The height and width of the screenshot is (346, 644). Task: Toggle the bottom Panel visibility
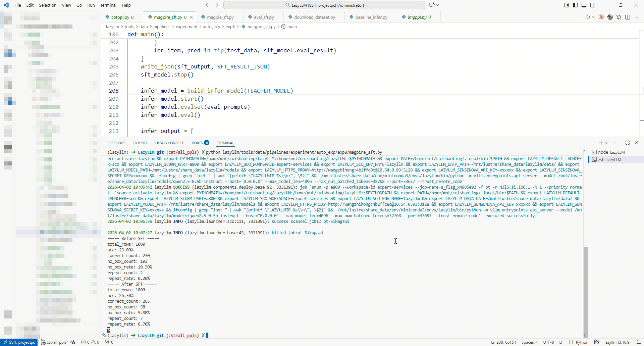tap(584, 5)
